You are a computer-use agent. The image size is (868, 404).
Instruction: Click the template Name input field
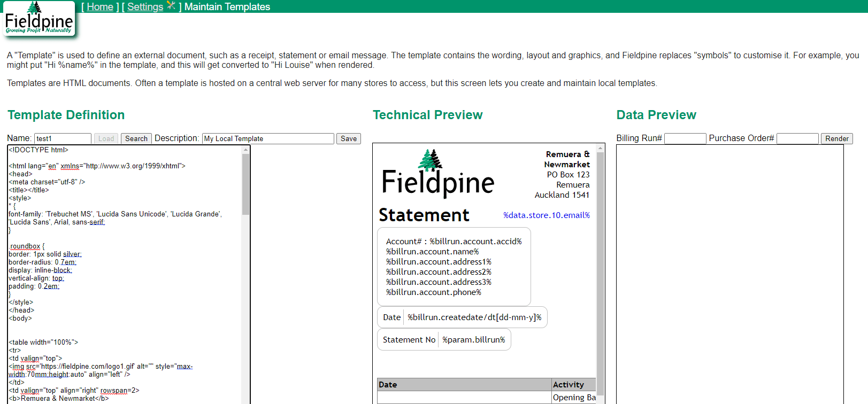coord(63,138)
